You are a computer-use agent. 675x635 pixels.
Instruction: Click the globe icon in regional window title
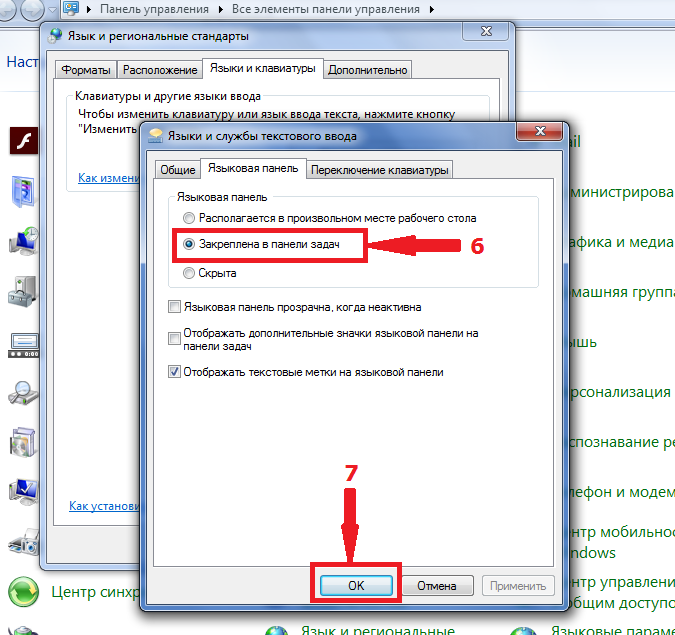[55, 36]
